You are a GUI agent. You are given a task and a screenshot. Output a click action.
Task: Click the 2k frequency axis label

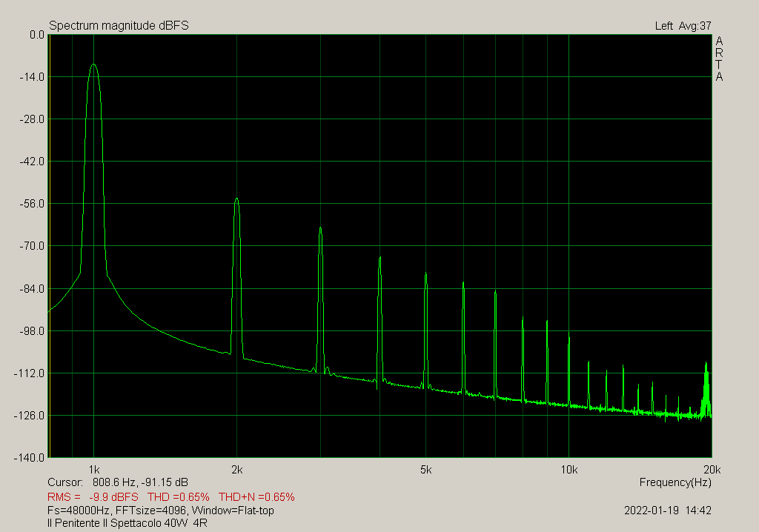click(236, 470)
